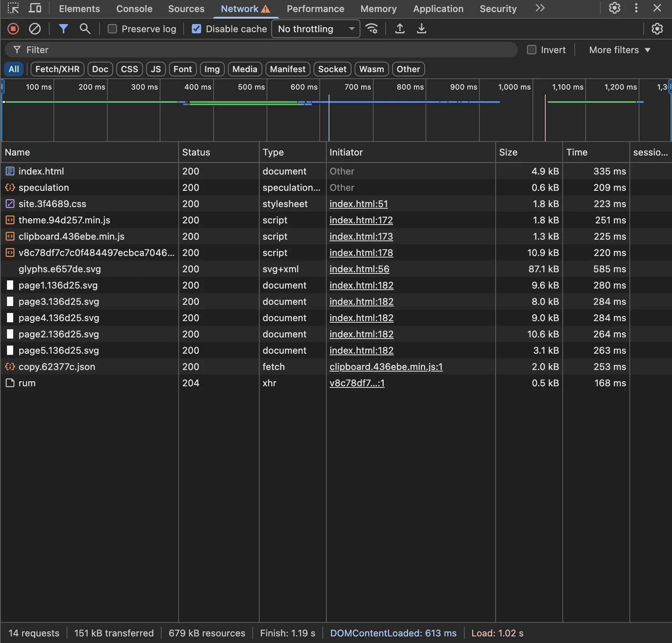Screen dimensions: 672x643
Task: Toggle the filter funnel icon
Action: coord(63,29)
